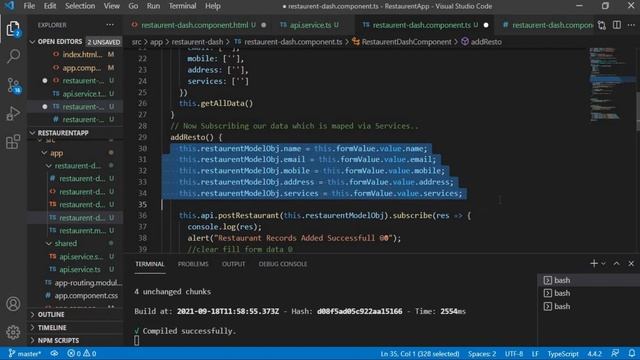This screenshot has width=640, height=360.
Task: Open notifications bell
Action: 631,353
